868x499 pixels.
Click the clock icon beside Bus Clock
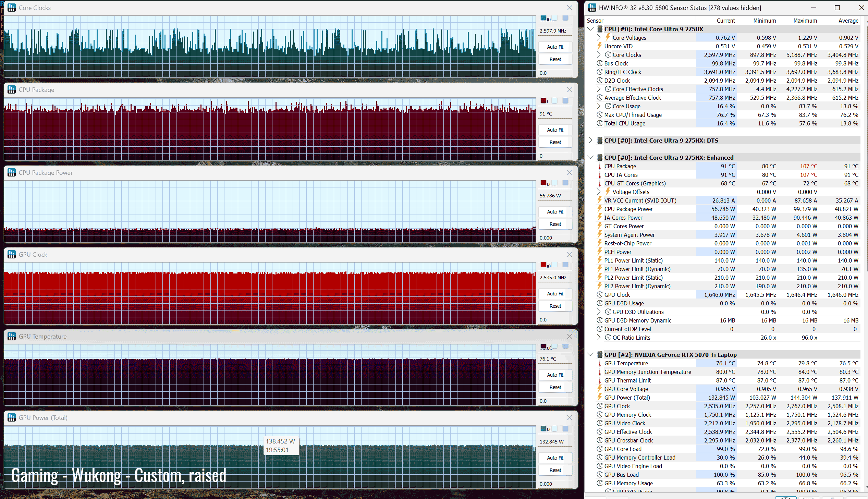point(599,63)
